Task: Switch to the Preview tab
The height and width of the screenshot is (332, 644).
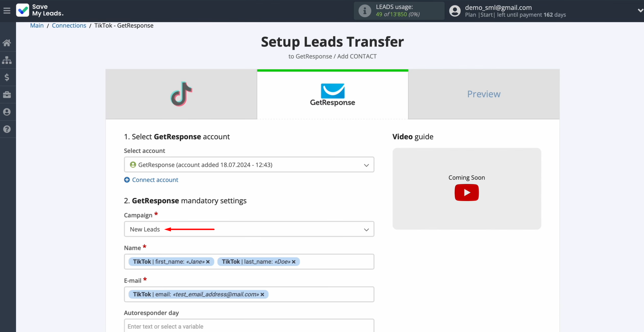Action: [483, 94]
